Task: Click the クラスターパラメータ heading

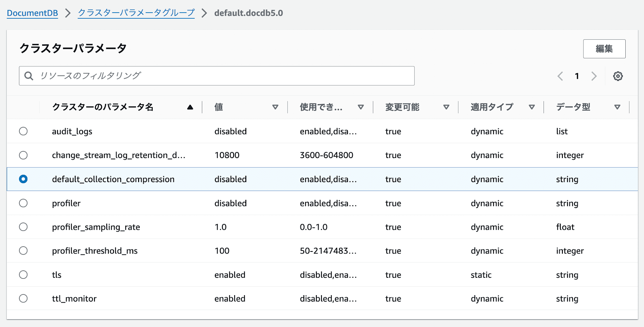Action: (73, 48)
